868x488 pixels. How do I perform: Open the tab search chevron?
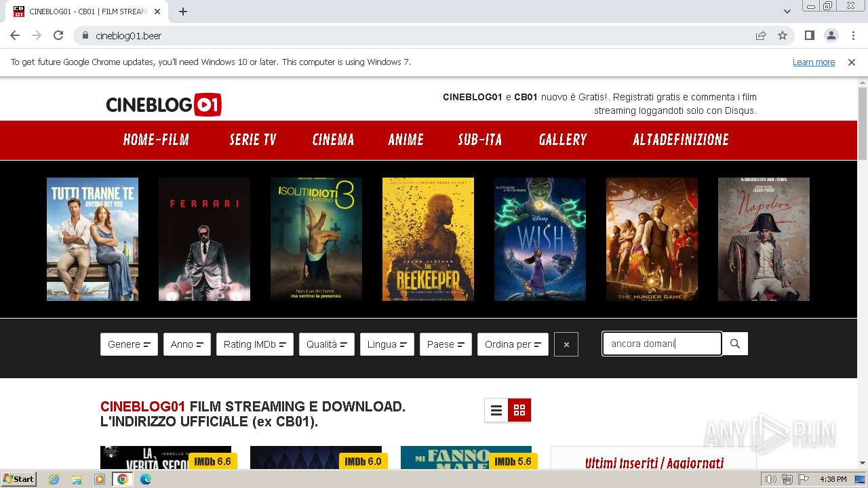tap(787, 12)
